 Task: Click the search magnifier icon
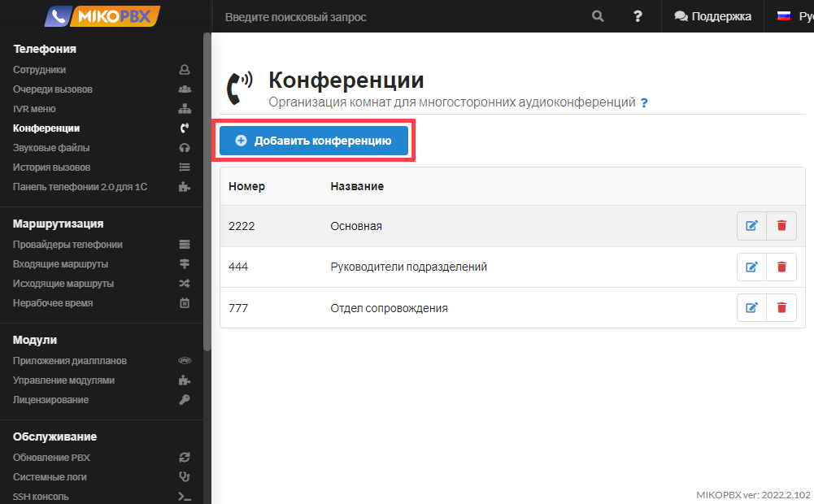598,16
